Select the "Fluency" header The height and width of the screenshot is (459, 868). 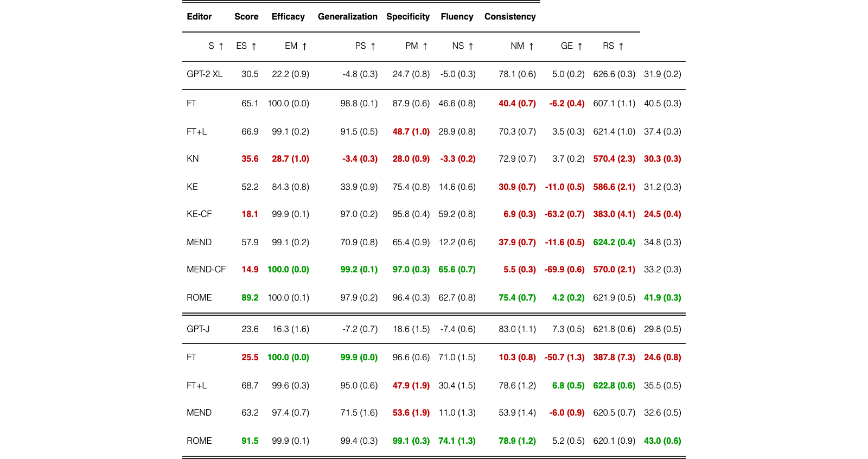(x=457, y=17)
